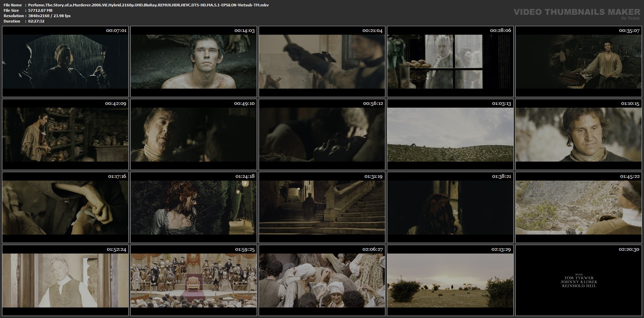Select the thumbnail at 00:56:12
644x318 pixels.
click(322, 134)
